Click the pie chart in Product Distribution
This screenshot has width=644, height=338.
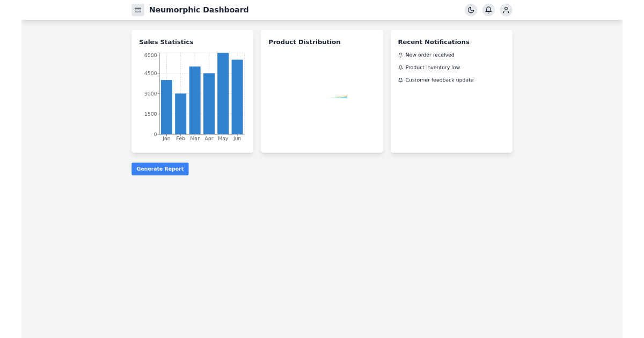[337, 97]
